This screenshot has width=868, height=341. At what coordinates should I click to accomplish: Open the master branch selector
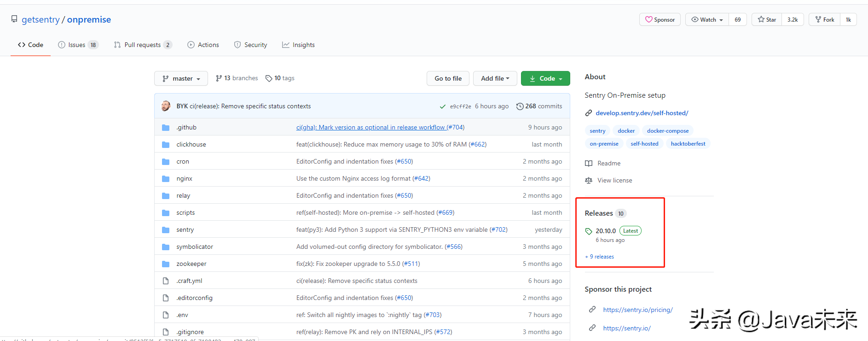pyautogui.click(x=181, y=78)
